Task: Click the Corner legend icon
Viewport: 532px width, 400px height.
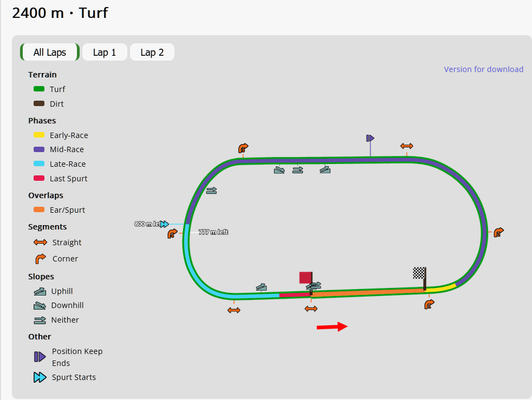Action: point(41,259)
